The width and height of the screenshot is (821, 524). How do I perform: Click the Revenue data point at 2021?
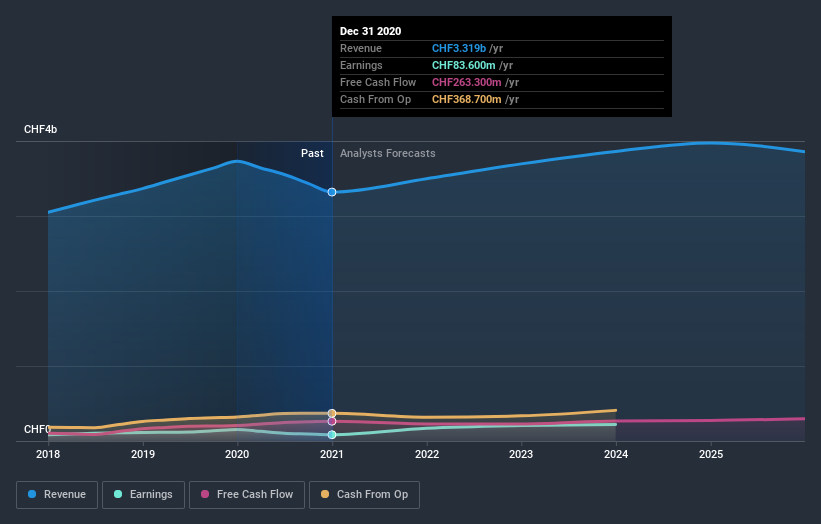click(x=332, y=192)
